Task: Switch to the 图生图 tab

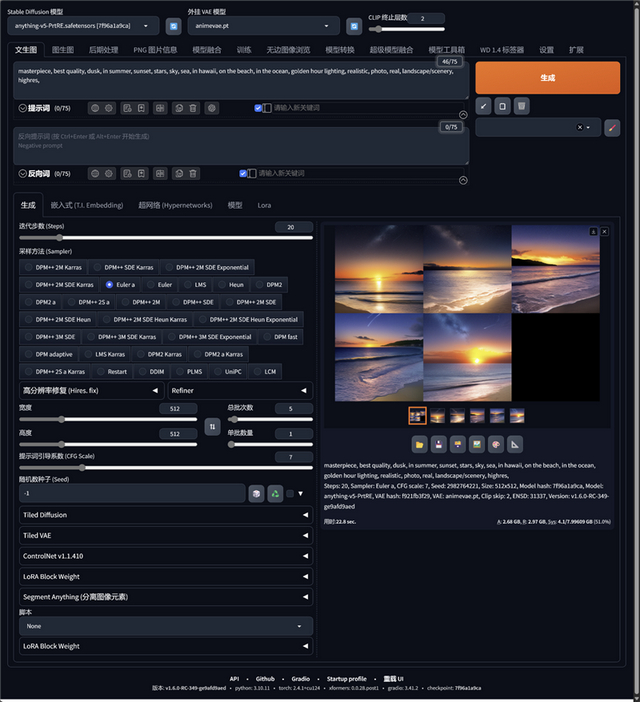Action: click(62, 49)
